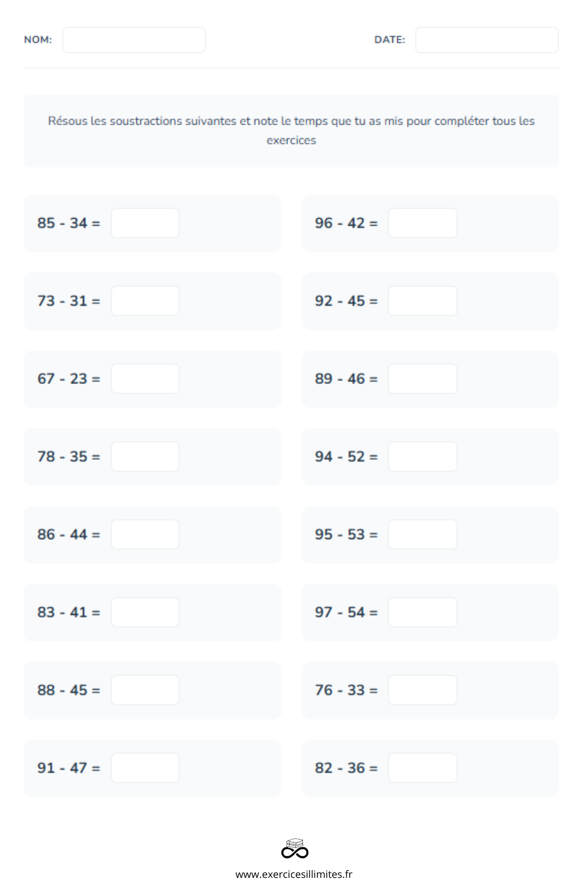This screenshot has width=588, height=882.
Task: Select the answer box for 97 - 54
Action: 423,612
